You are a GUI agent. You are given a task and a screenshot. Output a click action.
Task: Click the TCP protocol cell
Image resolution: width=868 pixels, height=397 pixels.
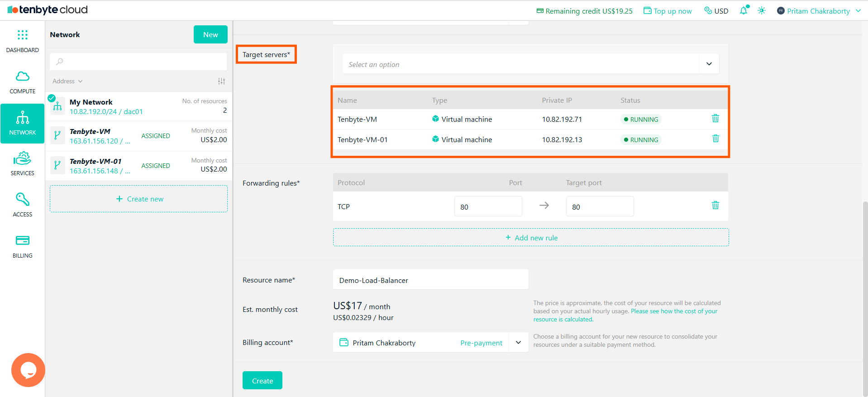tap(343, 206)
